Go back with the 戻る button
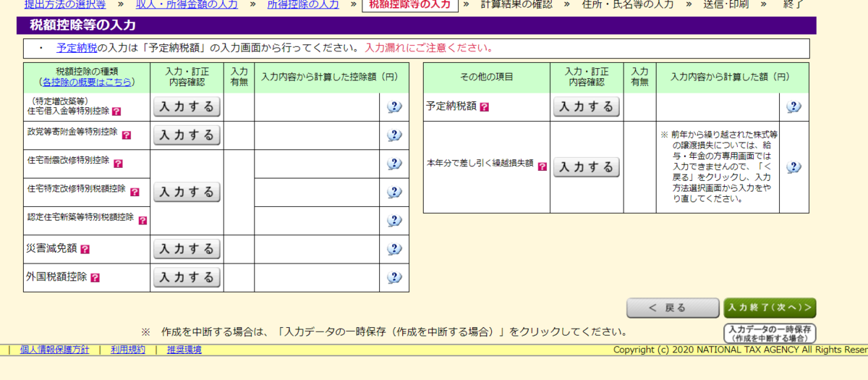Screen dimensions: 868x380 pos(673,308)
